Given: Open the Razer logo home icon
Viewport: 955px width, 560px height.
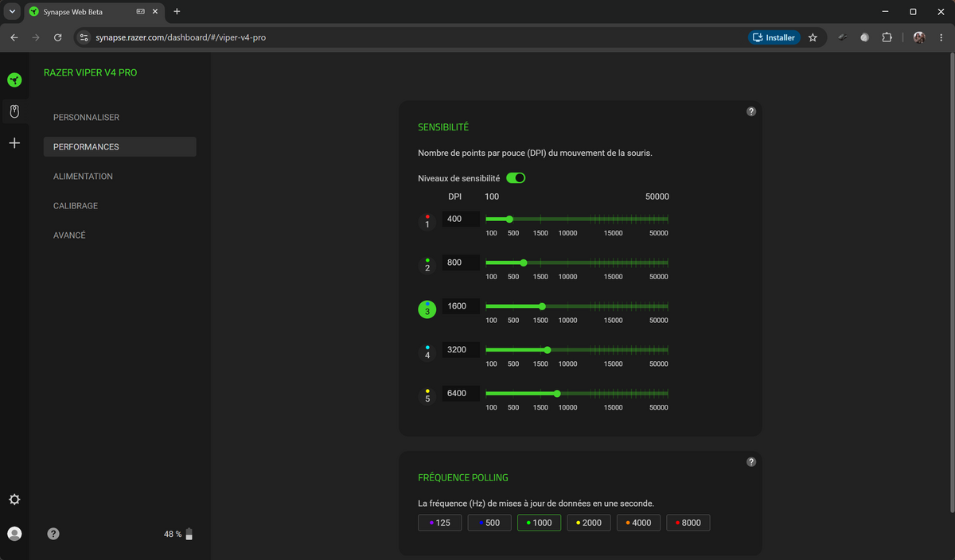Looking at the screenshot, I should click(x=14, y=80).
